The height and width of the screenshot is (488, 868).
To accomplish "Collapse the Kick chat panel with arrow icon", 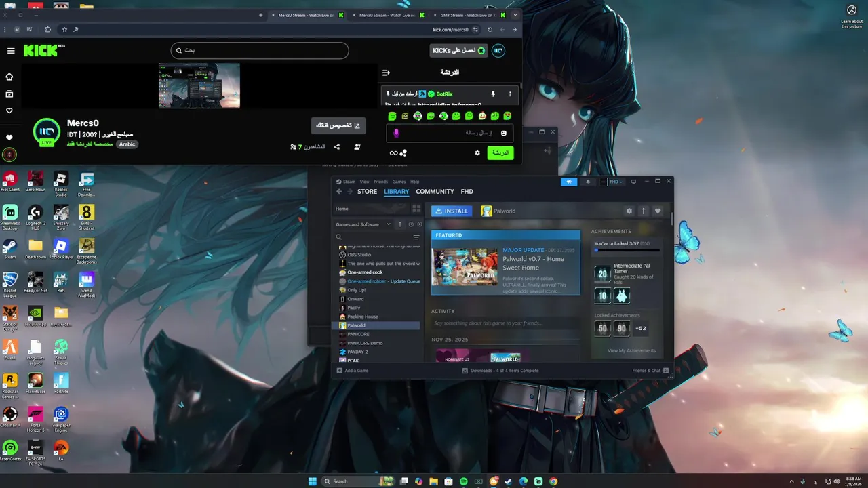I will pyautogui.click(x=386, y=73).
